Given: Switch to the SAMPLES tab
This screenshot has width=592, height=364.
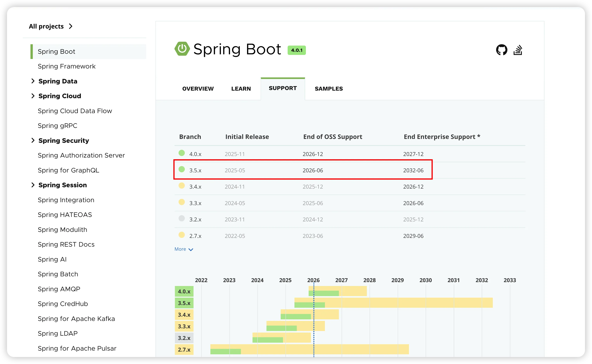Looking at the screenshot, I should [329, 89].
